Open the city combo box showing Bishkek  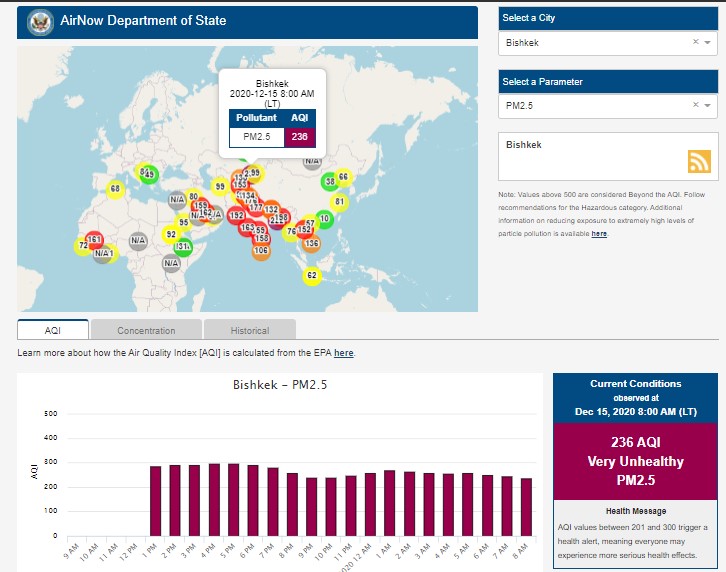tap(596, 43)
